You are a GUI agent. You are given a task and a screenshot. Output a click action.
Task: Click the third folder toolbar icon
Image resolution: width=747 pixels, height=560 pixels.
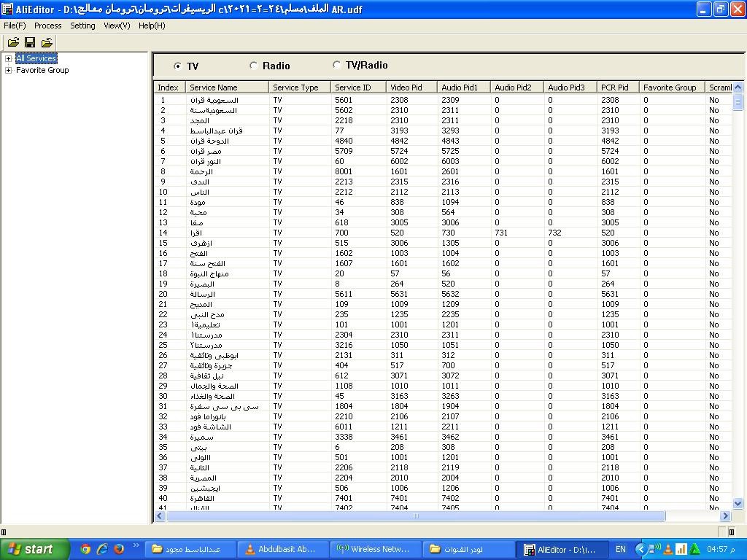click(47, 43)
